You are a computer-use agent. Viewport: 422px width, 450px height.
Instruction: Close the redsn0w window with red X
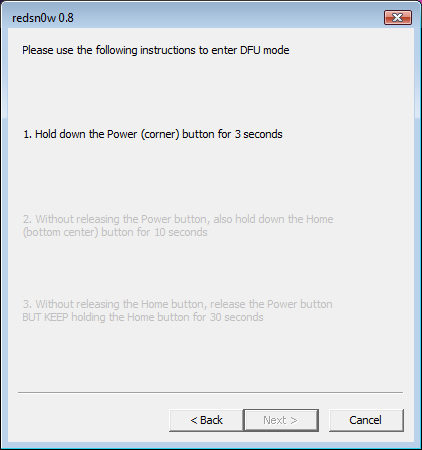398,17
